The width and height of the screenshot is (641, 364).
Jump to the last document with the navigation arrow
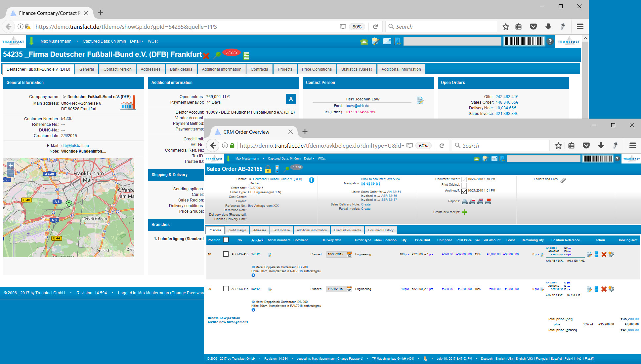(x=378, y=184)
